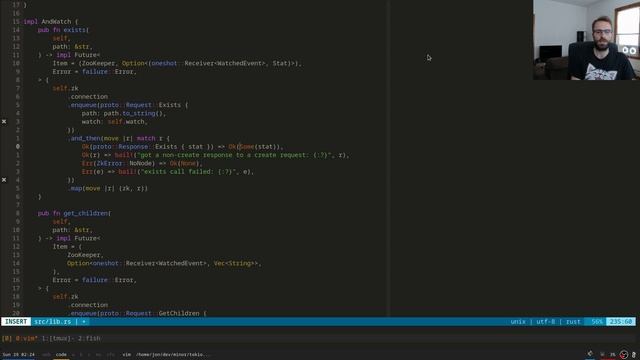Click the X error marker on line 4
The width and height of the screenshot is (640, 360).
(4, 180)
